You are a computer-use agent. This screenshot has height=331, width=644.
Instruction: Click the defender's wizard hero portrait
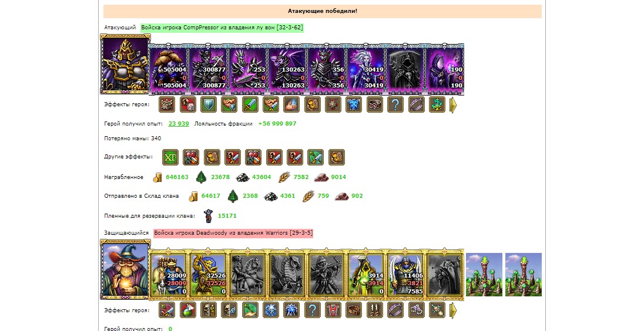(125, 270)
